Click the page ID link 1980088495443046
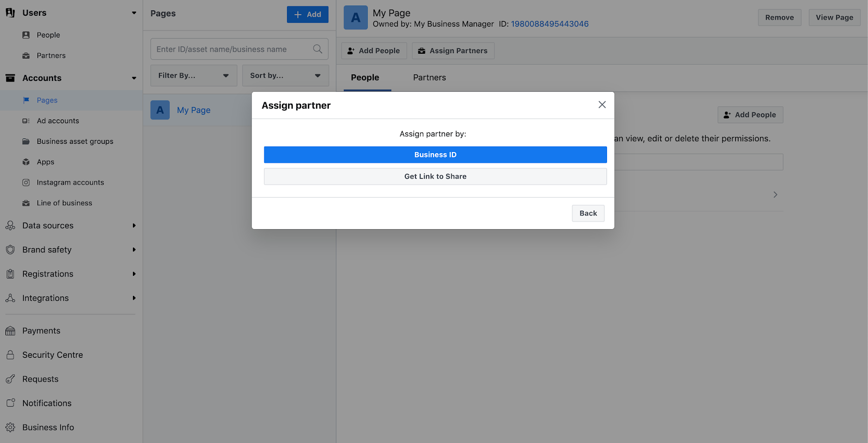 click(550, 24)
